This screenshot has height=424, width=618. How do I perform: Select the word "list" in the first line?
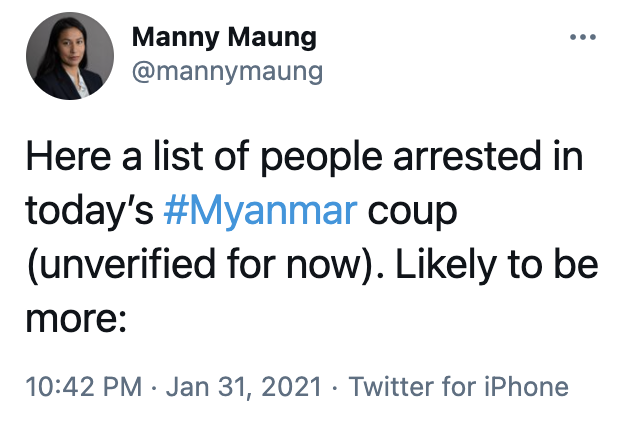pos(178,157)
